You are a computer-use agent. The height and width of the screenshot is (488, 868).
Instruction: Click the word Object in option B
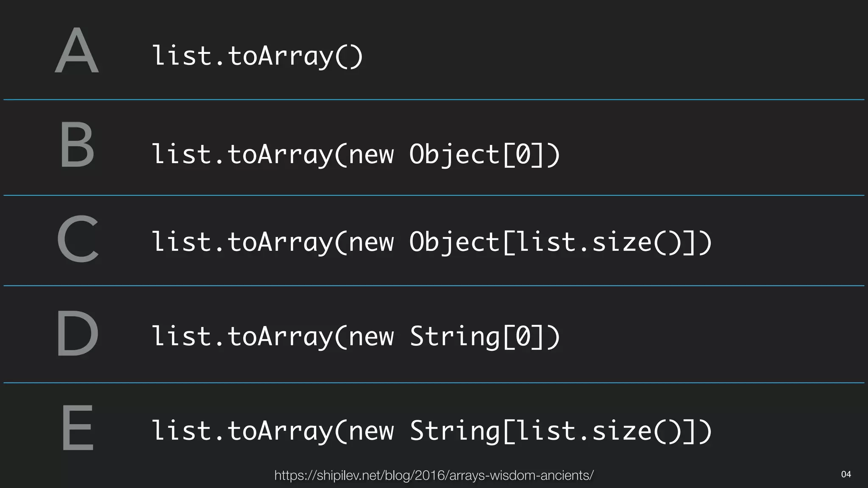coord(454,155)
